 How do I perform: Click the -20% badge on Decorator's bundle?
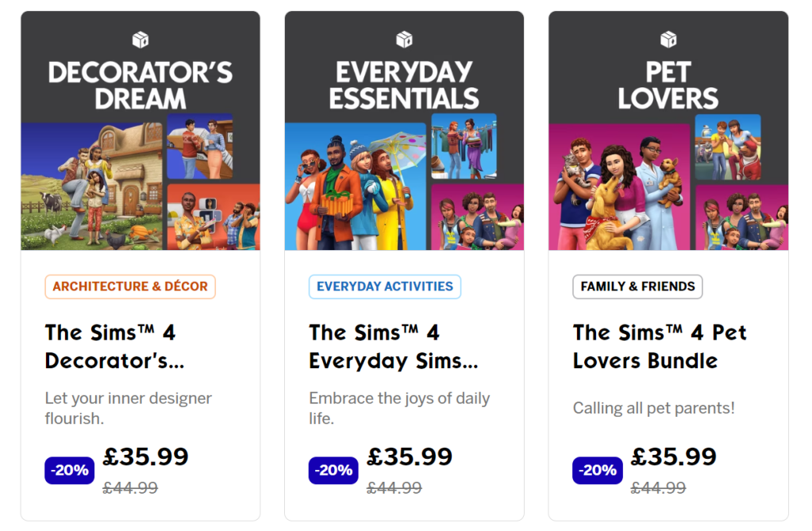70,471
